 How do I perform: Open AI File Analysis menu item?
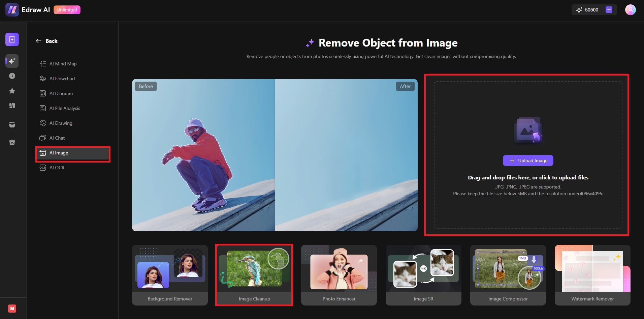click(x=72, y=108)
